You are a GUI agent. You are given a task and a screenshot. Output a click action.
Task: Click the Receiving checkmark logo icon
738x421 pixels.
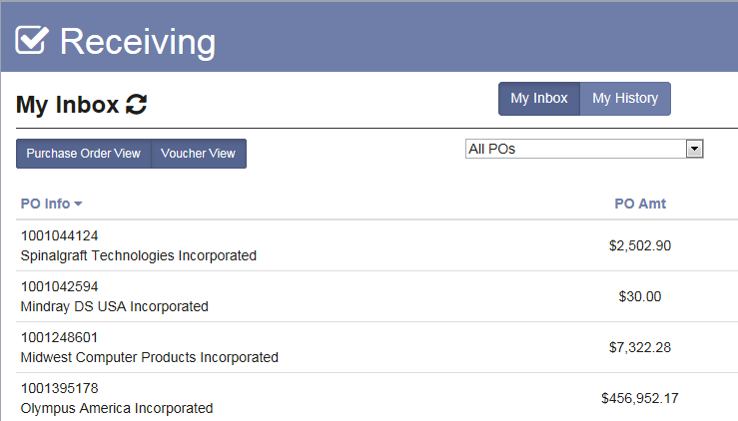(x=32, y=40)
